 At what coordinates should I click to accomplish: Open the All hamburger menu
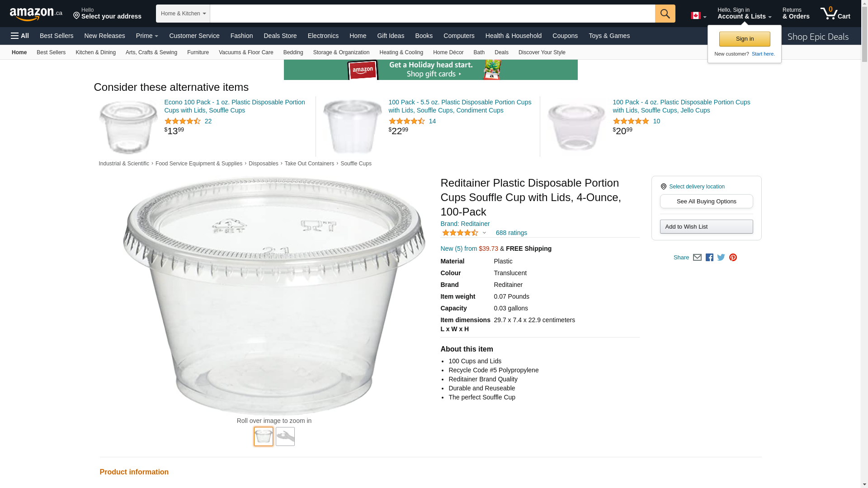pyautogui.click(x=20, y=36)
